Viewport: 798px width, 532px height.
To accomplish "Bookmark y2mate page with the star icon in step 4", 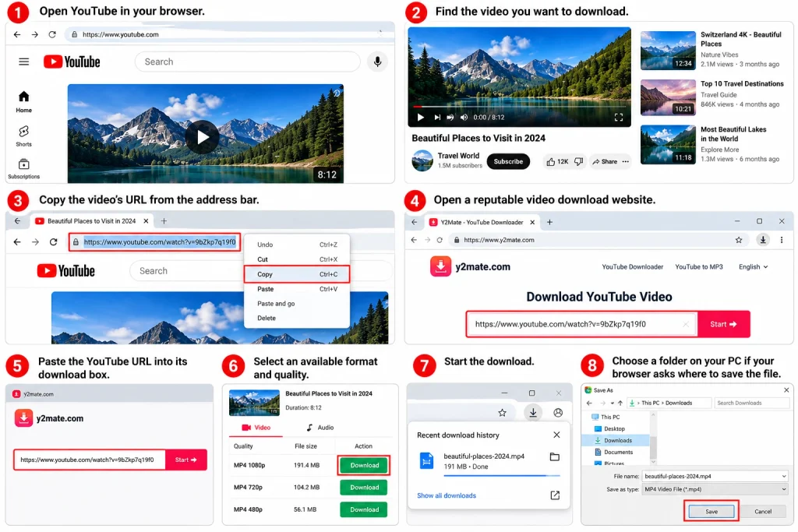I will 739,240.
